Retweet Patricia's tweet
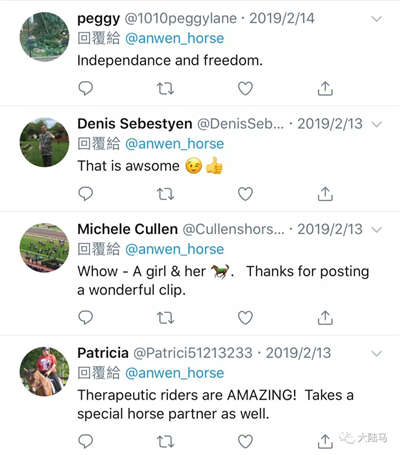 point(165,442)
